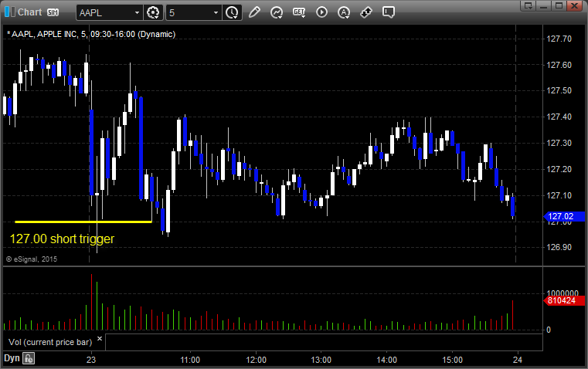Click the 127.30 price axis label
Screen dimensions: 588x369
pos(559,143)
